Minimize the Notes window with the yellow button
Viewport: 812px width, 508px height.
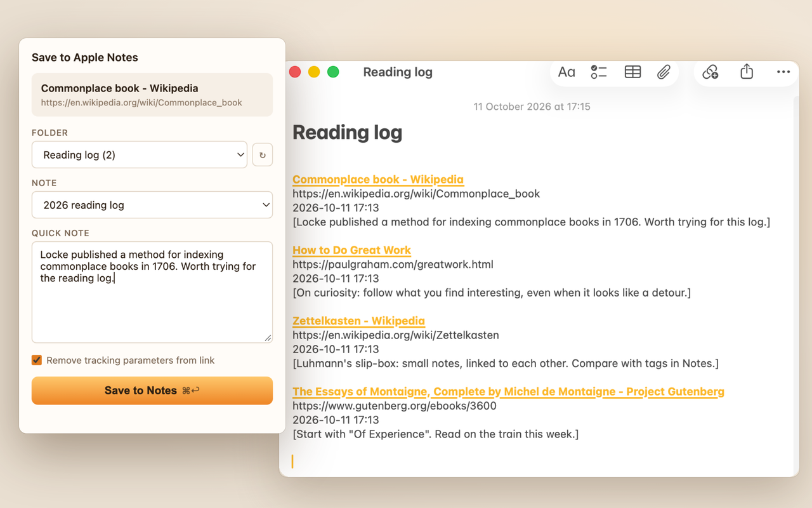[x=314, y=72]
